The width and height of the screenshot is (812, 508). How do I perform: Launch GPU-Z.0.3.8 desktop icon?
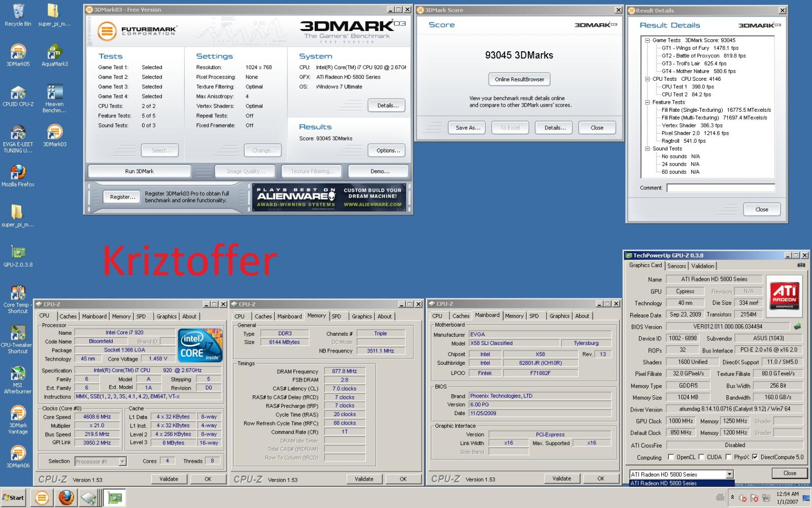pos(18,256)
